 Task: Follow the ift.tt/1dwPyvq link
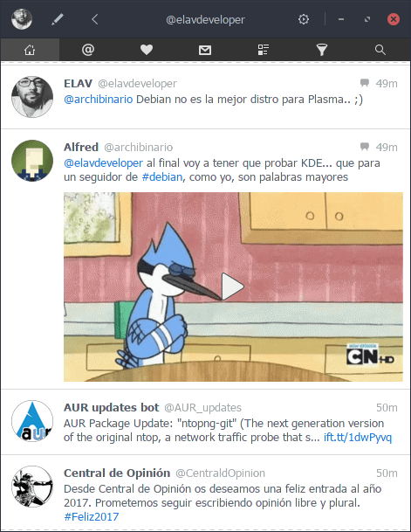point(358,438)
